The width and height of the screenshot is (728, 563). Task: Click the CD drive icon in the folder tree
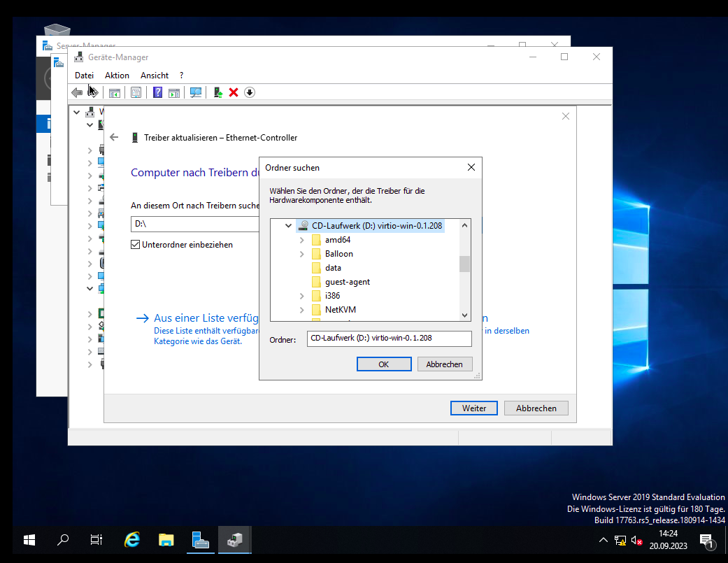[x=304, y=226]
